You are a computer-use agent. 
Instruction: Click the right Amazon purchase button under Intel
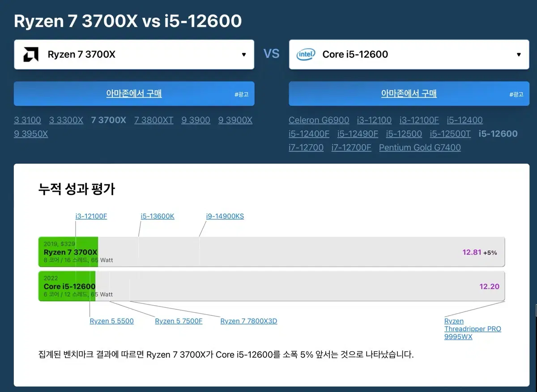pos(409,94)
